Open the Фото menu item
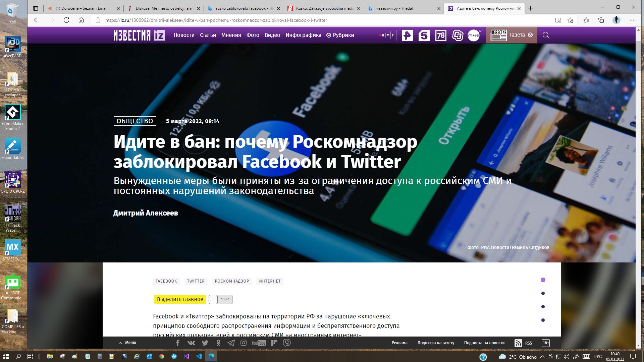The height and width of the screenshot is (362, 644). 253,35
